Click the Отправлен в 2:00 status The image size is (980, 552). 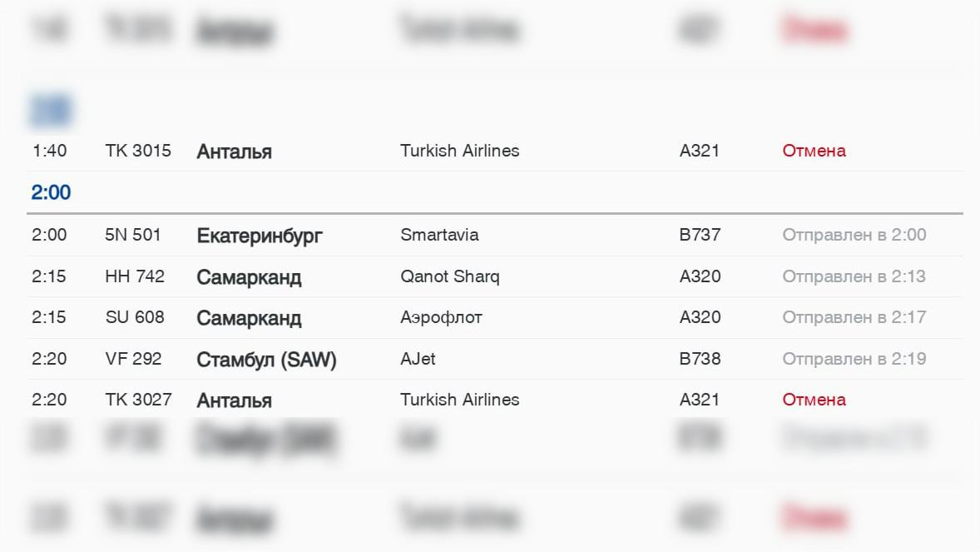coord(854,235)
